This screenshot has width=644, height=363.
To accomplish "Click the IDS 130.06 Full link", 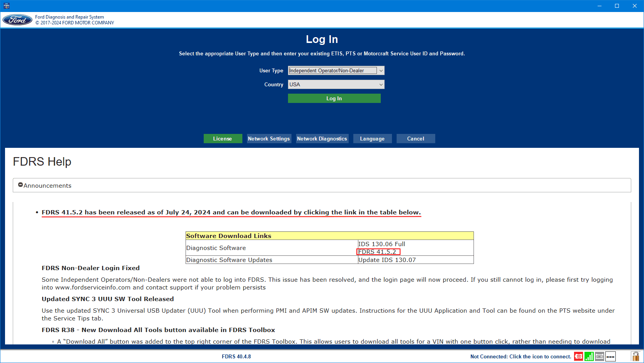I will [382, 244].
